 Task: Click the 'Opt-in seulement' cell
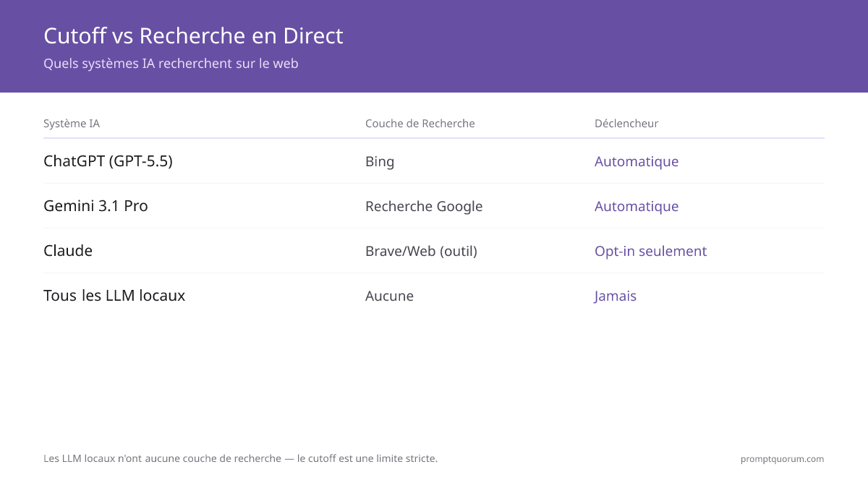click(x=650, y=251)
